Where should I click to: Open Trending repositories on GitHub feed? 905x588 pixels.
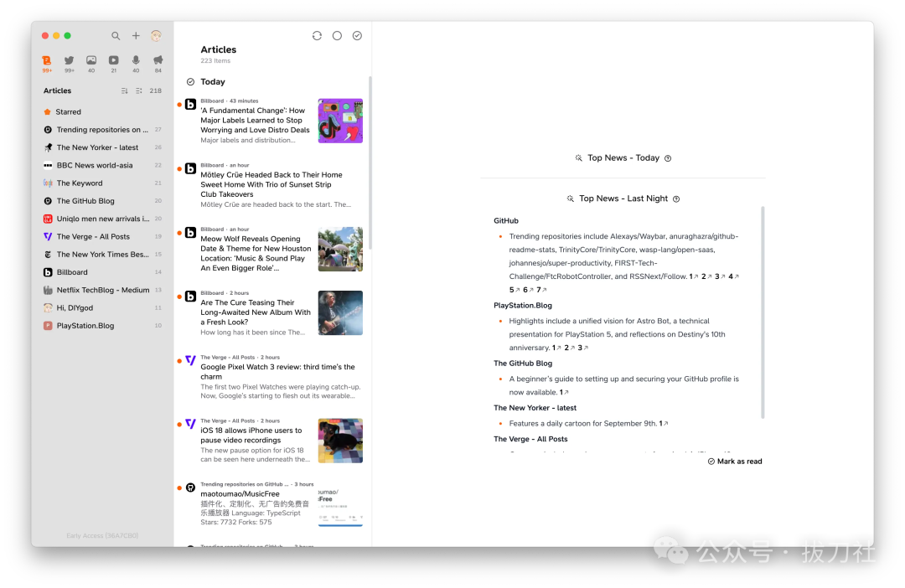(103, 130)
